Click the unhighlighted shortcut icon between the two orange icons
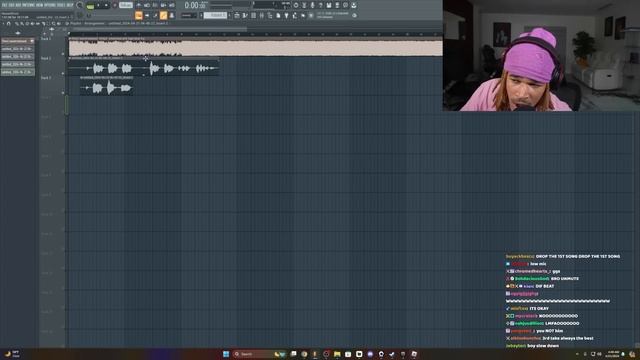Image resolution: width=640 pixels, height=360 pixels. (156, 15)
